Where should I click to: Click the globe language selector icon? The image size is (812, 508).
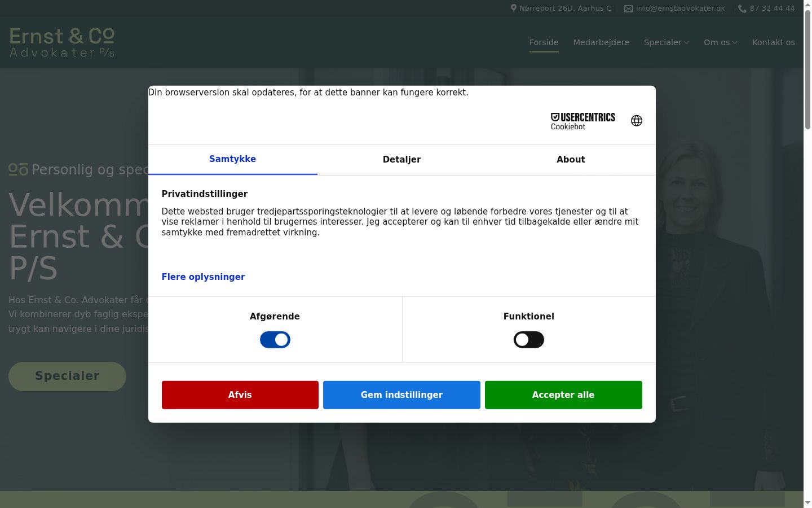click(637, 121)
